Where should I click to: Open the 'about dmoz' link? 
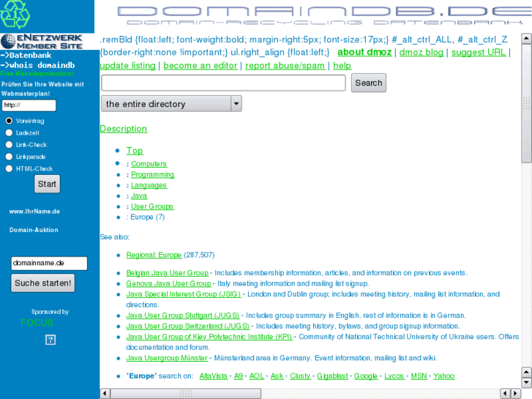point(364,52)
